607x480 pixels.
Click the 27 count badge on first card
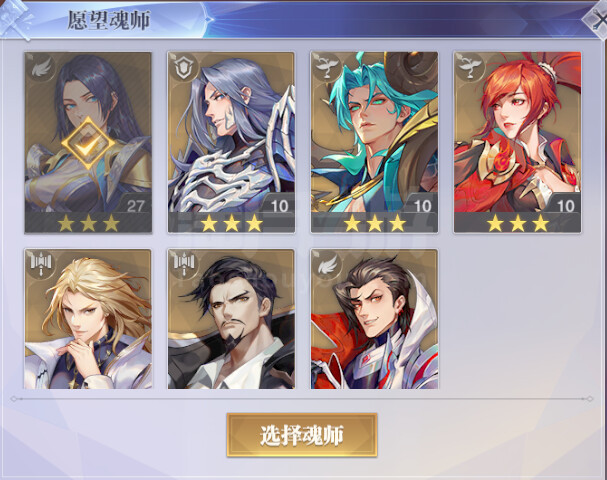click(x=135, y=205)
